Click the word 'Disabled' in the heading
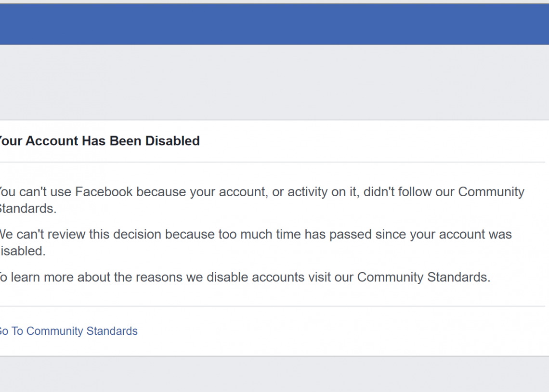 (x=172, y=141)
